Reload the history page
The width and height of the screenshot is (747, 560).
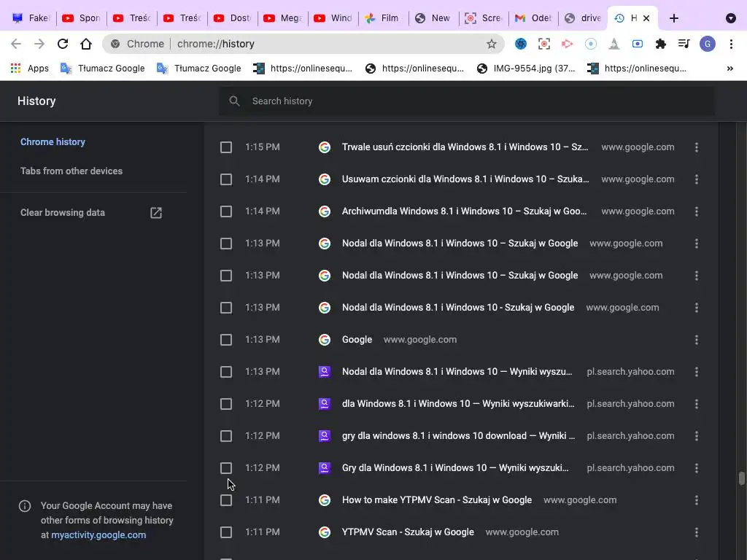(63, 44)
